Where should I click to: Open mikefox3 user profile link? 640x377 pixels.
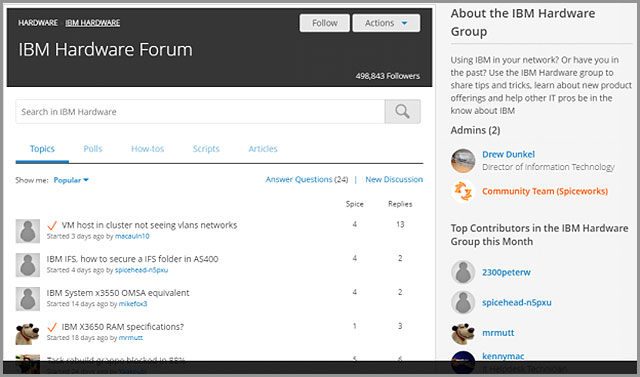[133, 304]
